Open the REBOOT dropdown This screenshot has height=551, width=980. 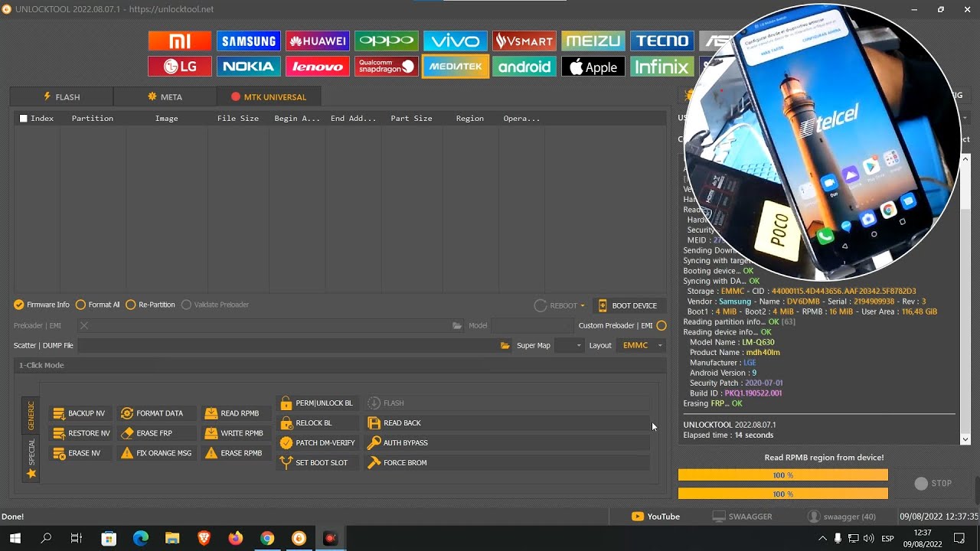click(x=560, y=305)
